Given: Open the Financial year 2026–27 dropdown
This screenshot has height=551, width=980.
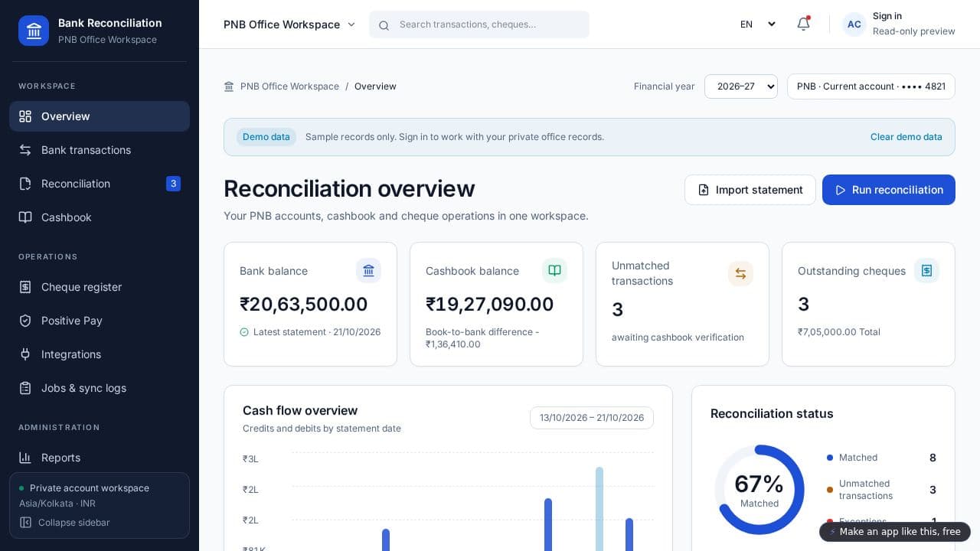Looking at the screenshot, I should coord(741,86).
